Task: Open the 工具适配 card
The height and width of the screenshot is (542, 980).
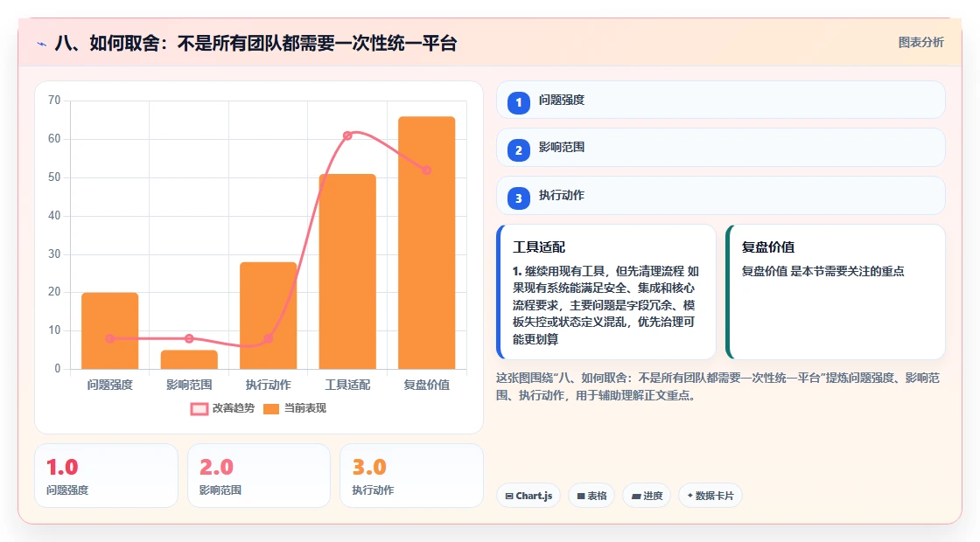Action: coord(606,292)
